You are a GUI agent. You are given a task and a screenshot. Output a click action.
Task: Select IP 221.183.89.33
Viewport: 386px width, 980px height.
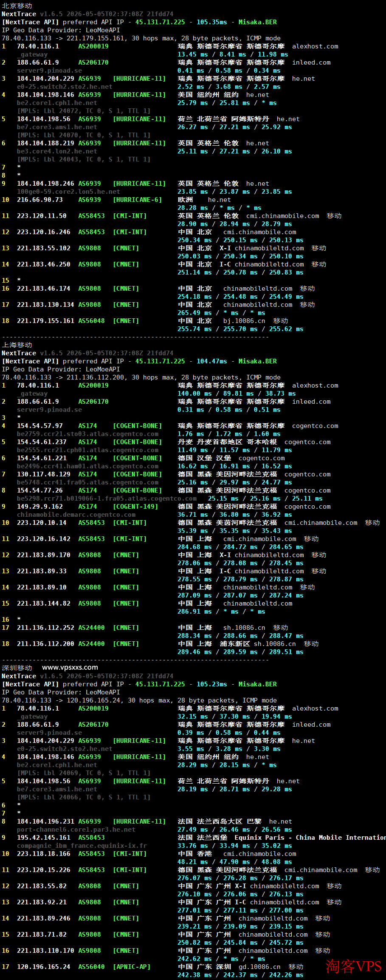coord(42,571)
